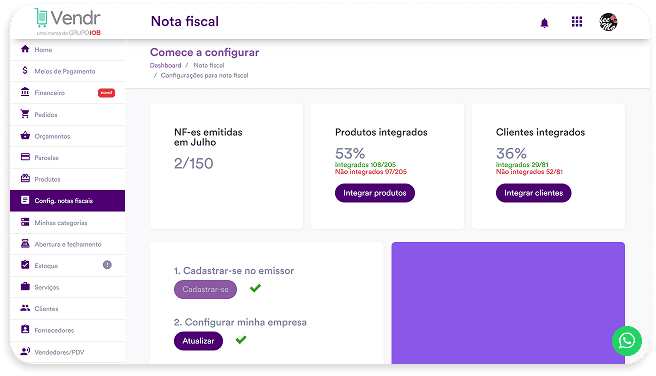The image size is (656, 376).
Task: Open Minhas categorias menu item
Action: 67,223
